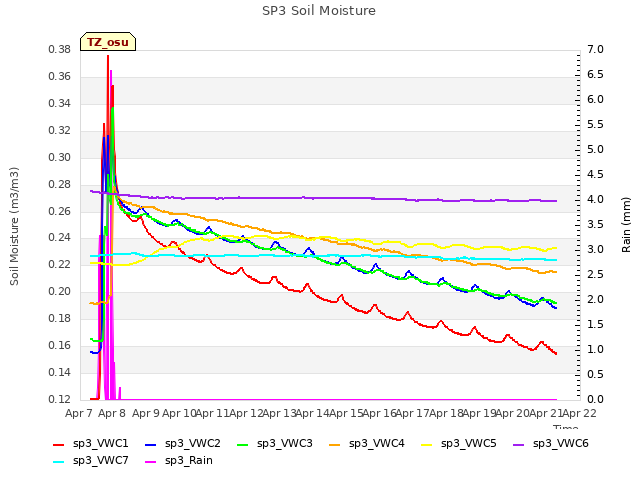Click the Rain (mm) axis label
Viewport: 640px width, 480px height.
coord(626,225)
